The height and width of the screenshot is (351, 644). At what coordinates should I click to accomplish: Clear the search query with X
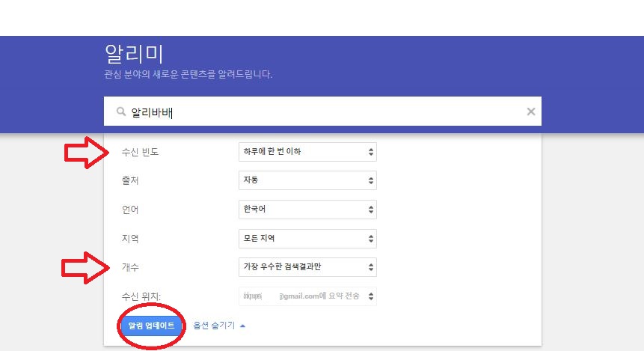(x=530, y=112)
